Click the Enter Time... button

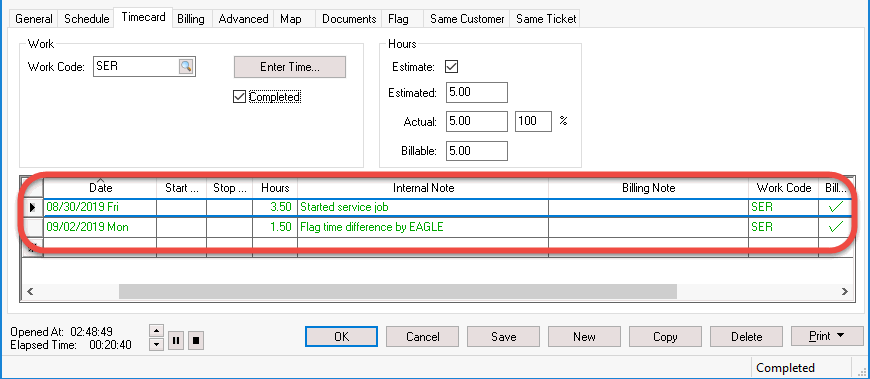tap(290, 67)
